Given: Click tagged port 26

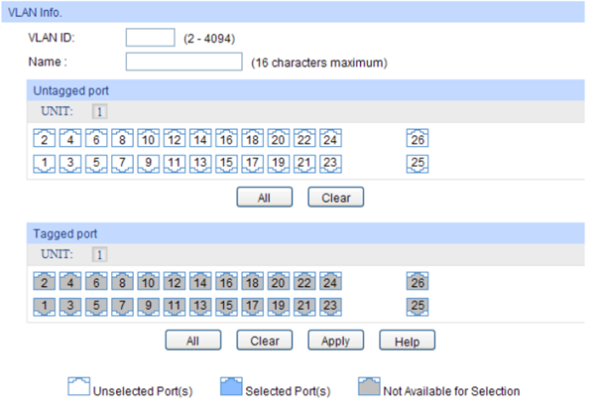Looking at the screenshot, I should (417, 283).
